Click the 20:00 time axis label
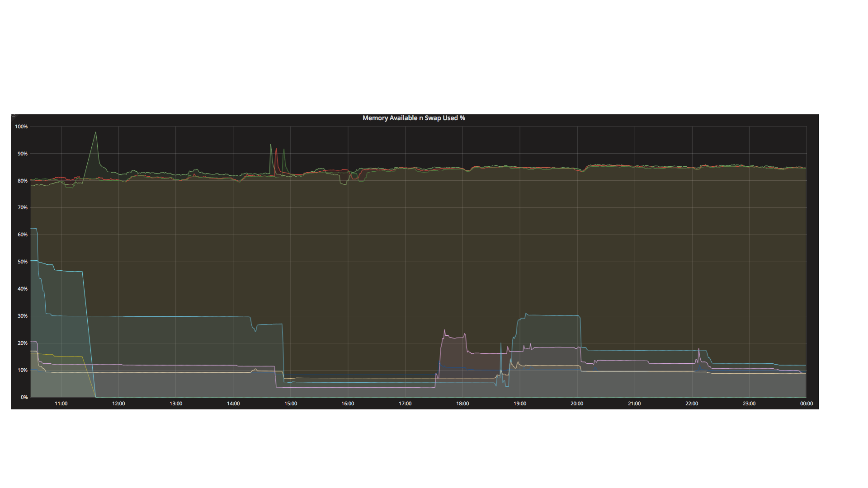This screenshot has height=488, width=868. [577, 404]
